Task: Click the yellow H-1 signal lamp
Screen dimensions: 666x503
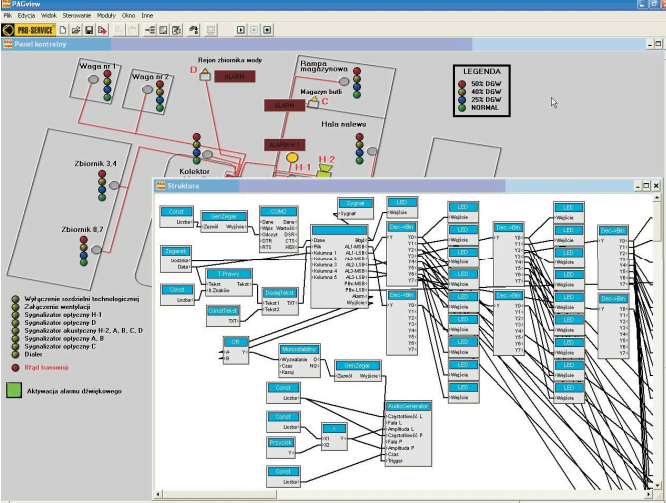Action: [x=292, y=158]
